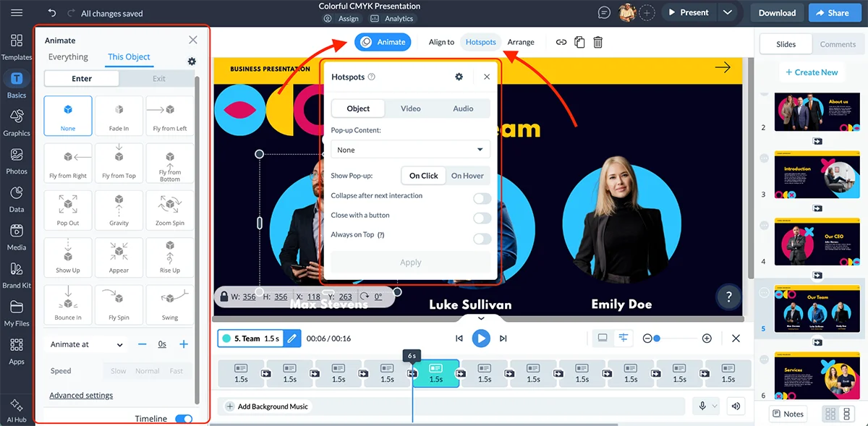Click the Download button
Screen dimensions: 868x426
click(777, 12)
